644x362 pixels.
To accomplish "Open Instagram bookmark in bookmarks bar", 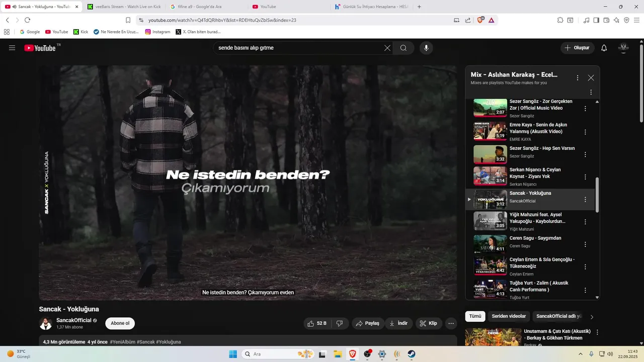I will 157,32.
